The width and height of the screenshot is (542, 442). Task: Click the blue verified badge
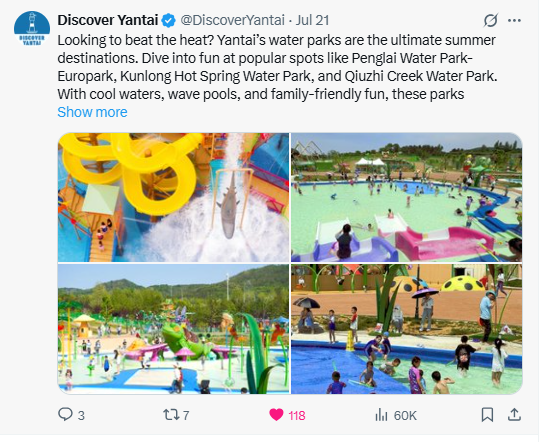[x=169, y=20]
